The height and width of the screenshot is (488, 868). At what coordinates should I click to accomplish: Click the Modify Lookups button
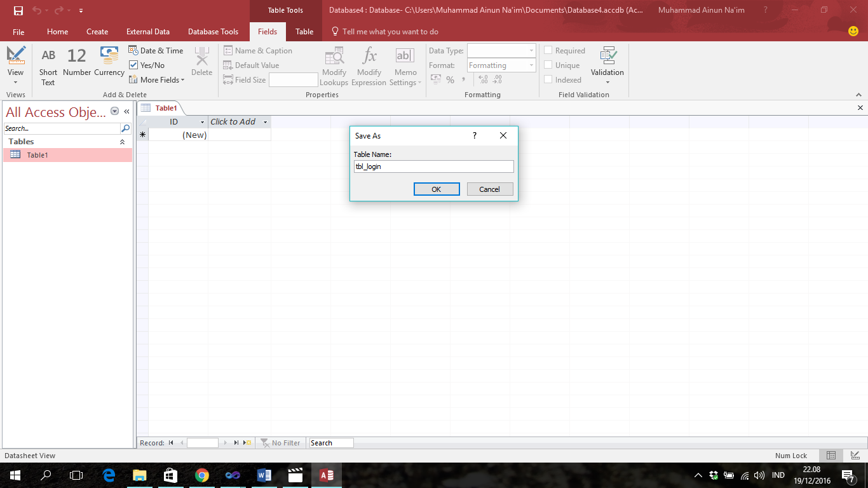coord(334,66)
